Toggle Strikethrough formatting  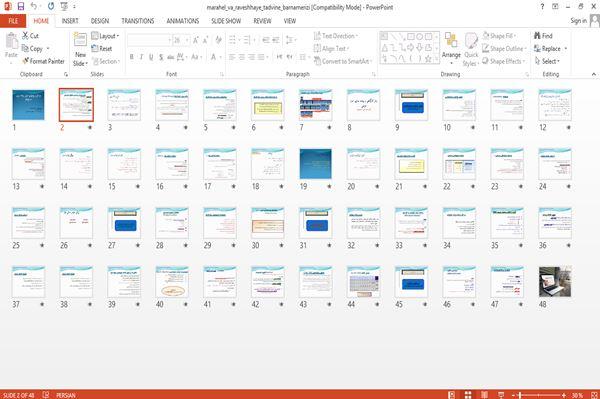pos(171,57)
